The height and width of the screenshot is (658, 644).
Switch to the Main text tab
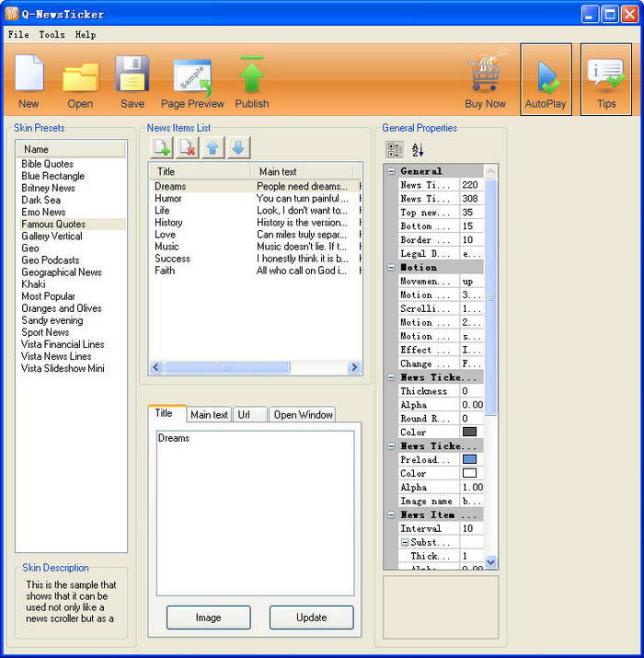(x=209, y=415)
